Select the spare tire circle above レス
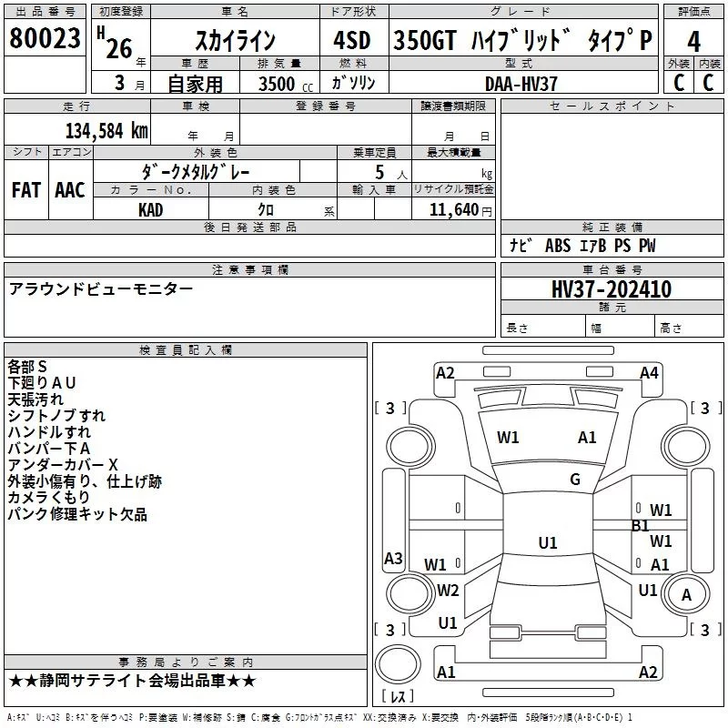Screen dimensions: 728x728 (398, 664)
